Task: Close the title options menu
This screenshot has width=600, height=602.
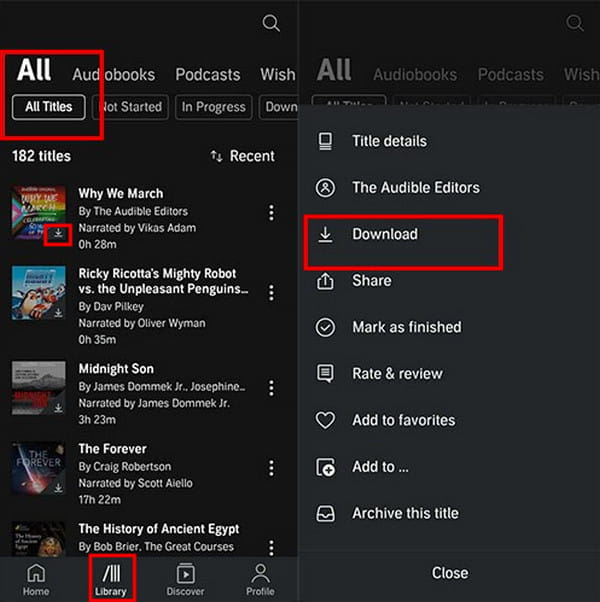Action: [x=450, y=573]
